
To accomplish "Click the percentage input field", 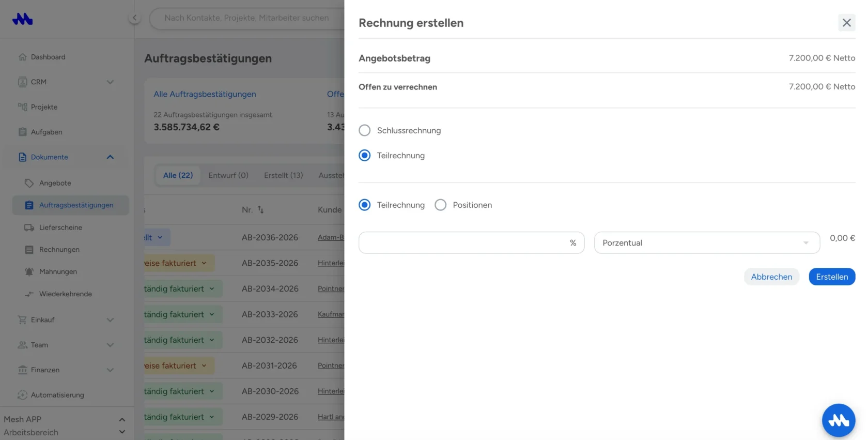I will [x=471, y=242].
